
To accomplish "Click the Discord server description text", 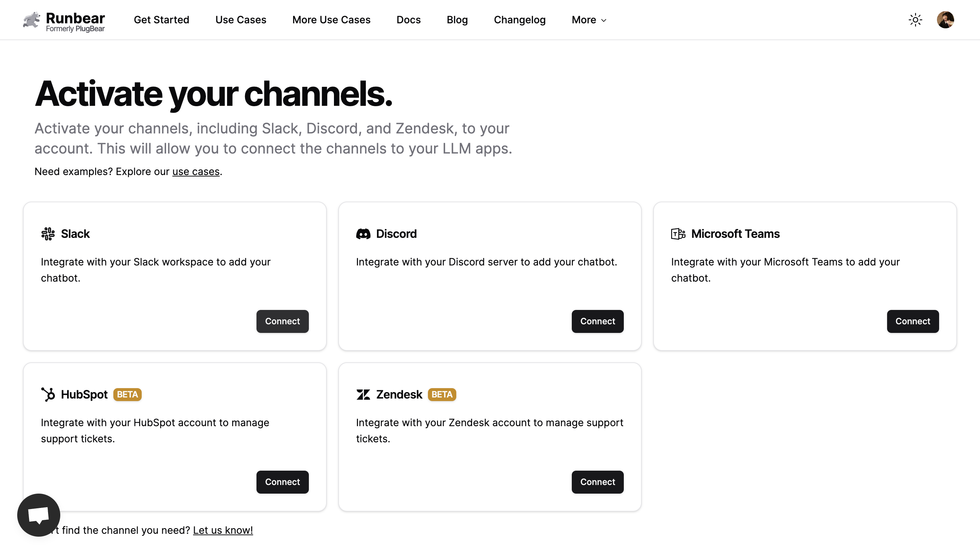I will pos(486,262).
